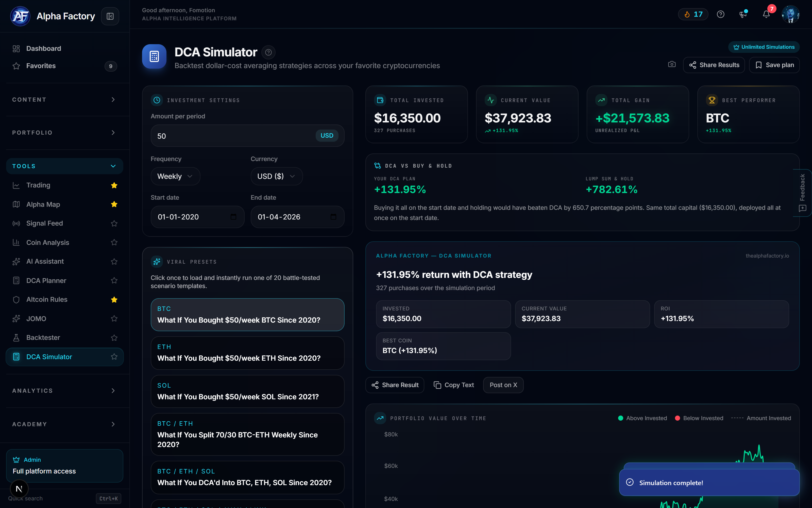This screenshot has height=508, width=812.
Task: Take a screenshot with the camera icon
Action: (672, 64)
